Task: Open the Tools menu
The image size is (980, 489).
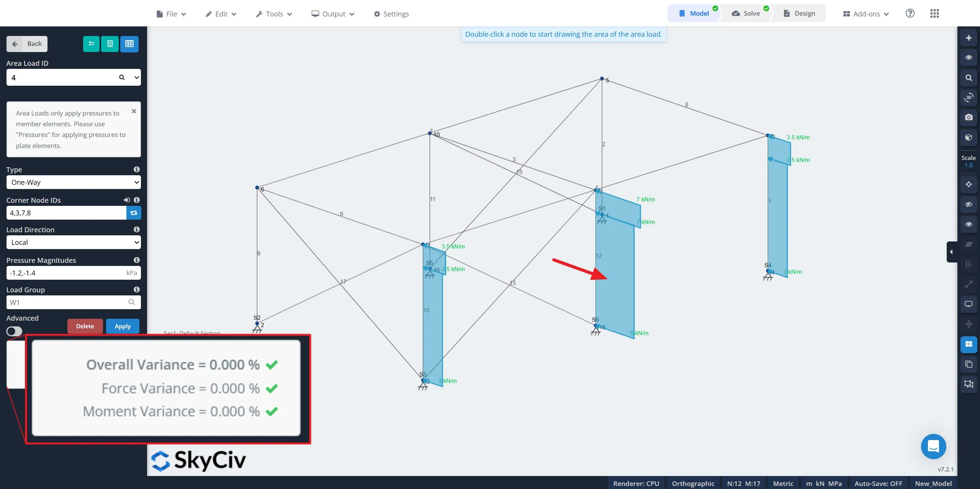Action: click(x=274, y=14)
